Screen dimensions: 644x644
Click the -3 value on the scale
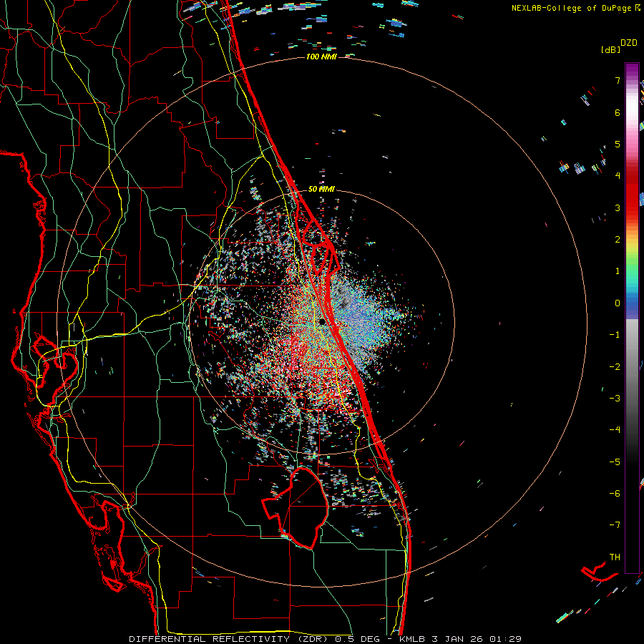(615, 399)
